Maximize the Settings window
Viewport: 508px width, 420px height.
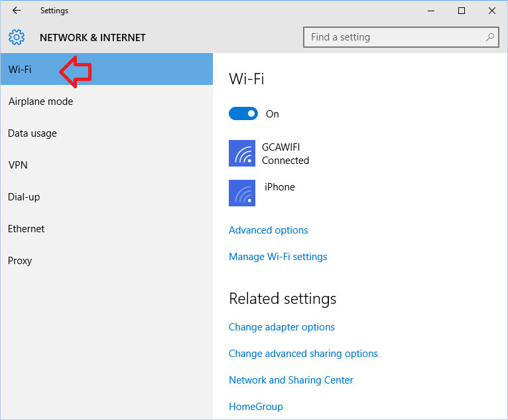click(x=462, y=11)
